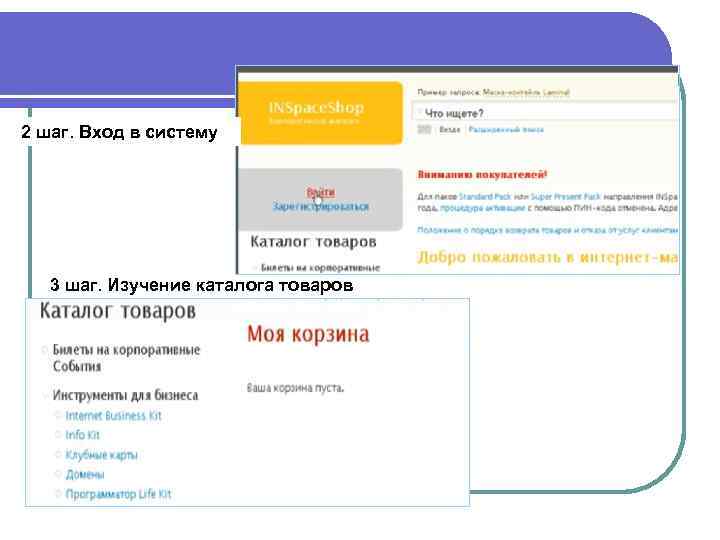Open the 'Клубные карты' catalog link
Viewport: 720px width, 540px height.
tap(101, 455)
